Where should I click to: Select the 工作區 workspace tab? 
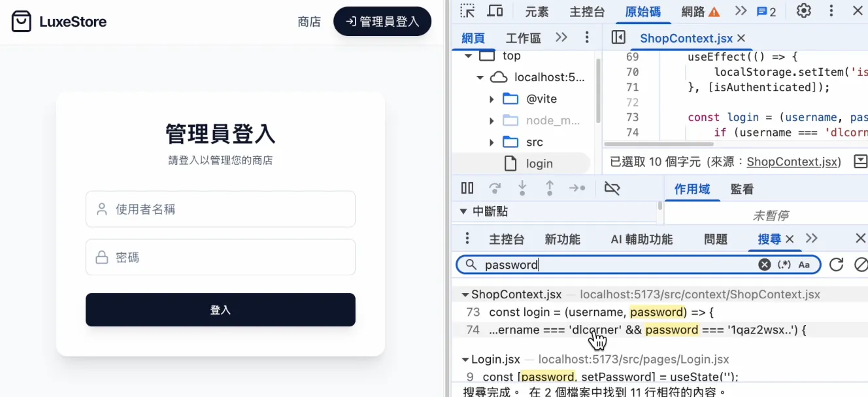point(524,38)
